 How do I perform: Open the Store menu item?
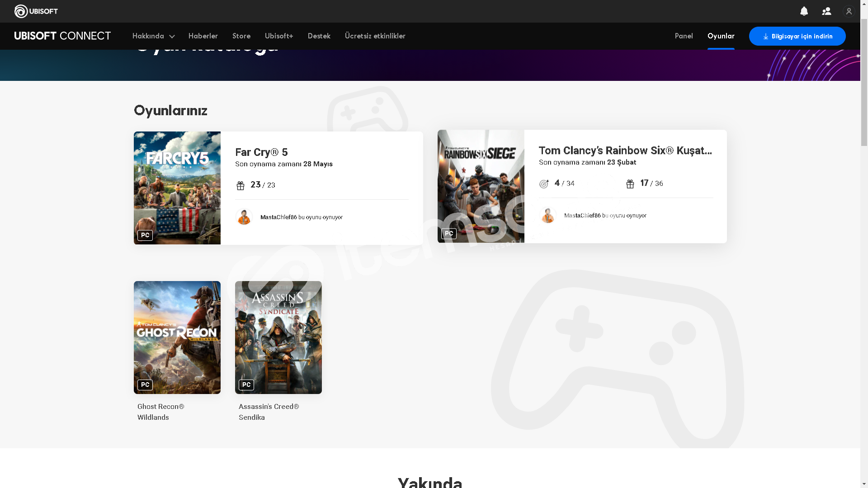coord(241,36)
